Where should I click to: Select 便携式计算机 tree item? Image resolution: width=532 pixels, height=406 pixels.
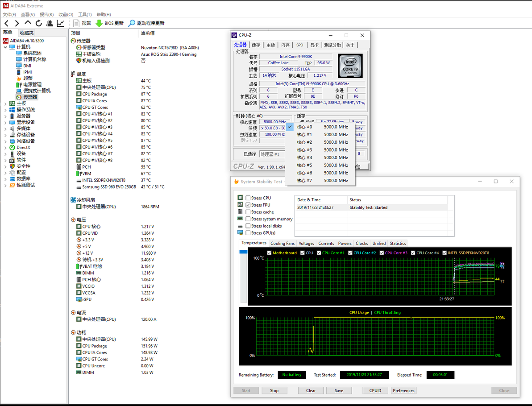(x=37, y=91)
